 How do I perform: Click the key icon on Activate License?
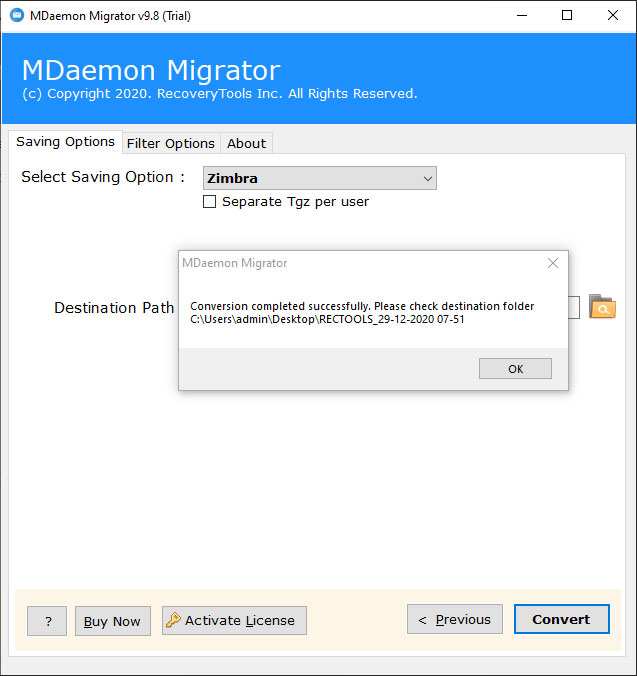[173, 620]
